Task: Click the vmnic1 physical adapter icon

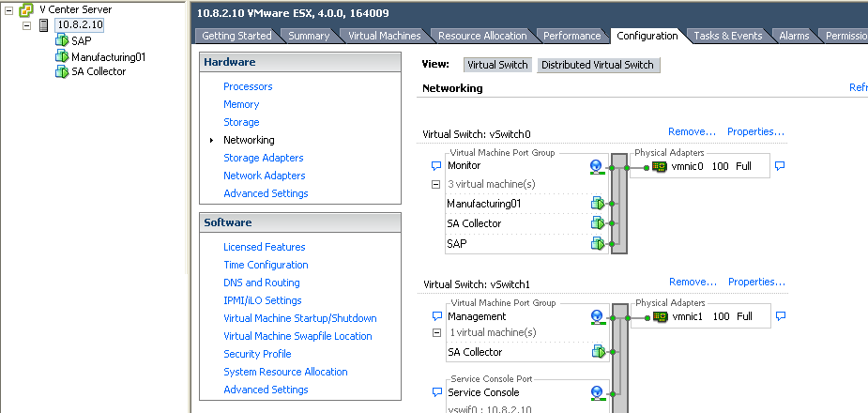Action: click(660, 317)
